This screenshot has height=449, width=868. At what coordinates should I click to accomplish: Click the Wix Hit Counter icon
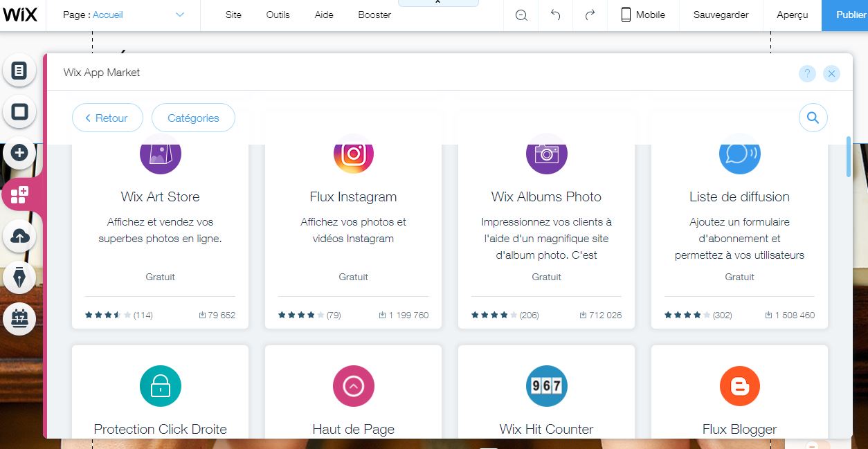pyautogui.click(x=547, y=386)
